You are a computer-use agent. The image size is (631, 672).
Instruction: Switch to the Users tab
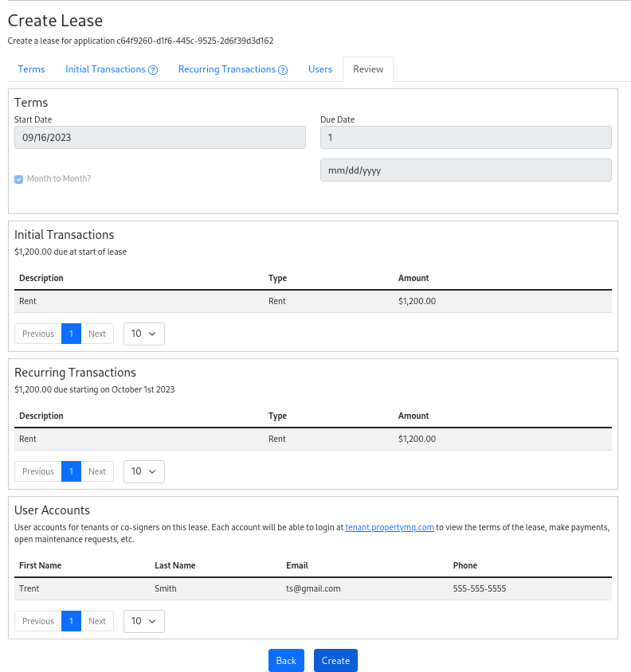[x=320, y=69]
